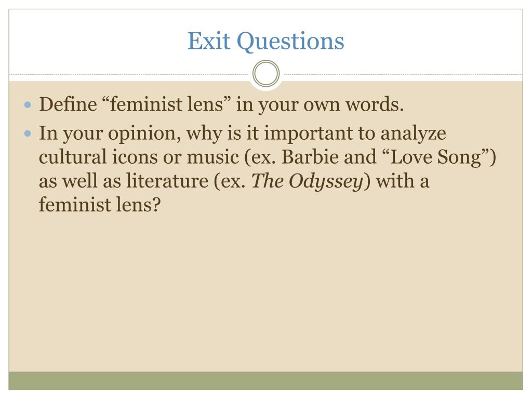Click the "Exit Questions" slide title
Screen dimensions: 532x399
coord(266,41)
